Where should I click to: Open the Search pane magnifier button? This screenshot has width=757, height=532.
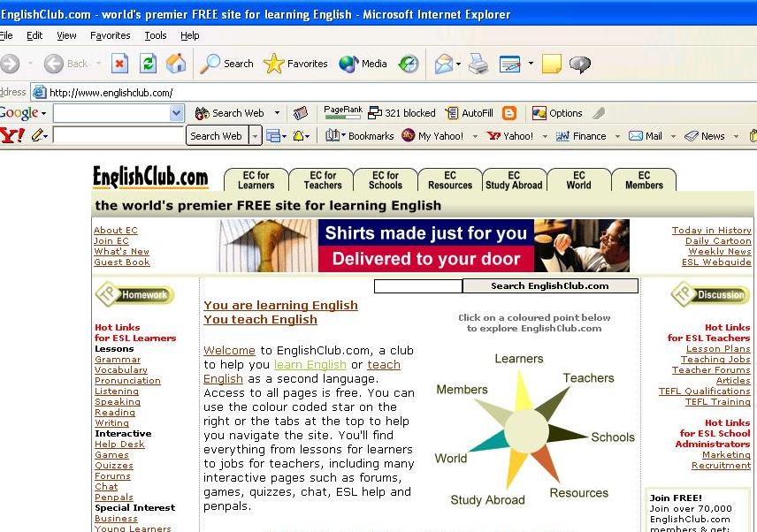click(227, 64)
